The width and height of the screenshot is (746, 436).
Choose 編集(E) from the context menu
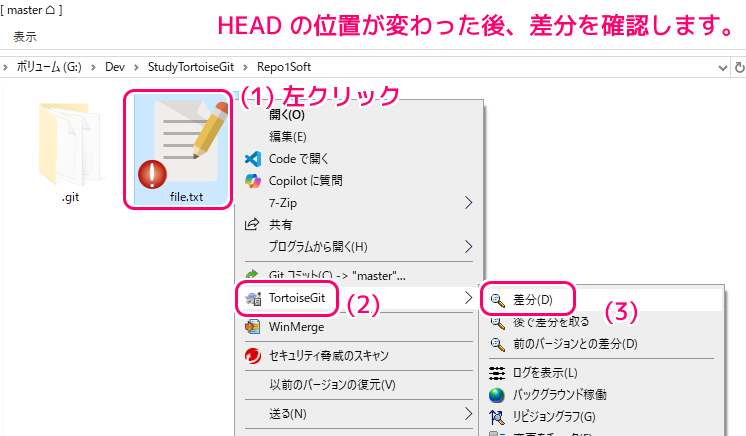click(x=287, y=137)
